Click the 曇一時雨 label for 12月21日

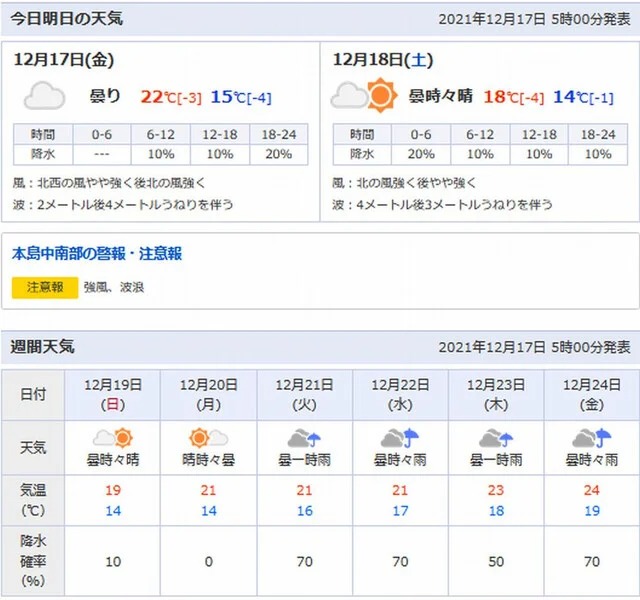pos(304,460)
